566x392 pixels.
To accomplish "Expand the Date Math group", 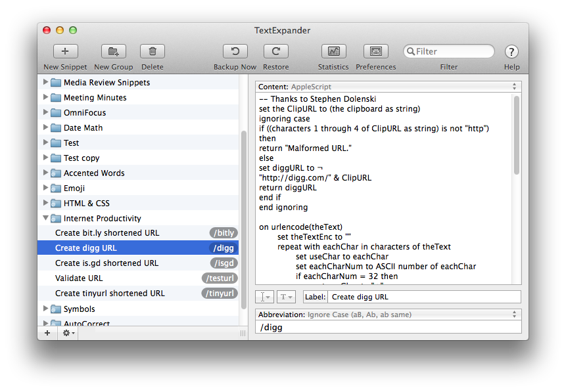I will click(45, 127).
